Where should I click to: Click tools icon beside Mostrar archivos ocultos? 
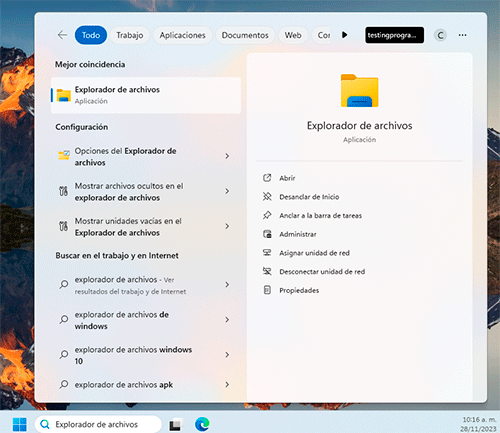(x=63, y=191)
